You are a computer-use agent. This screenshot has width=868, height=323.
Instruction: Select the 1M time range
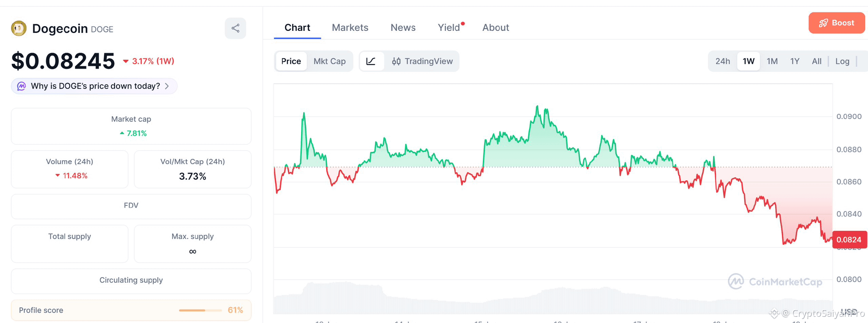(x=772, y=61)
